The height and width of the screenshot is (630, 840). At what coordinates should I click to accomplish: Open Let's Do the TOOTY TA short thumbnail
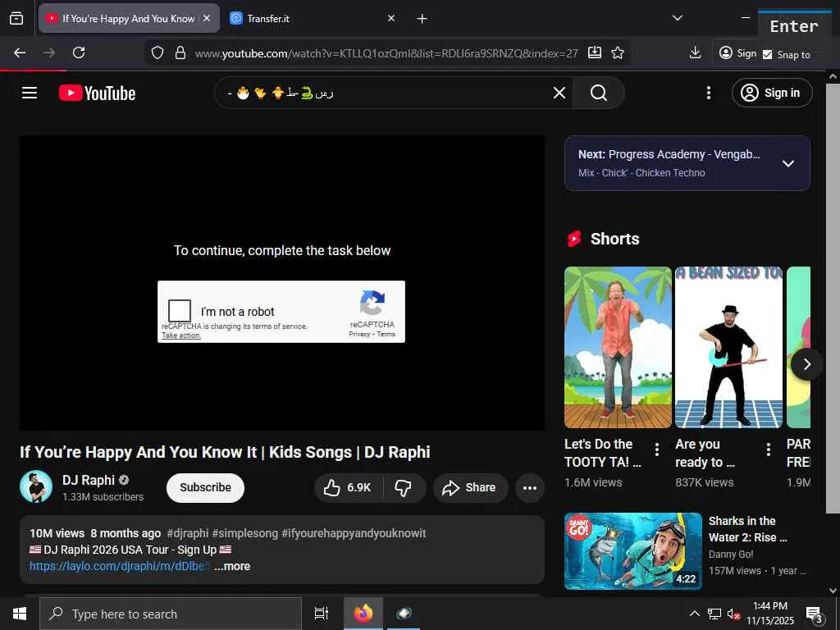point(618,347)
